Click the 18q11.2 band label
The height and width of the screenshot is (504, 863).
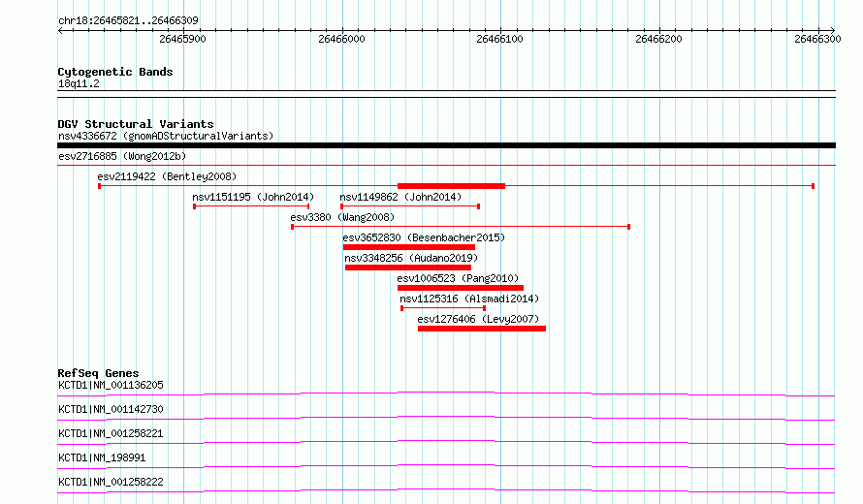point(79,83)
